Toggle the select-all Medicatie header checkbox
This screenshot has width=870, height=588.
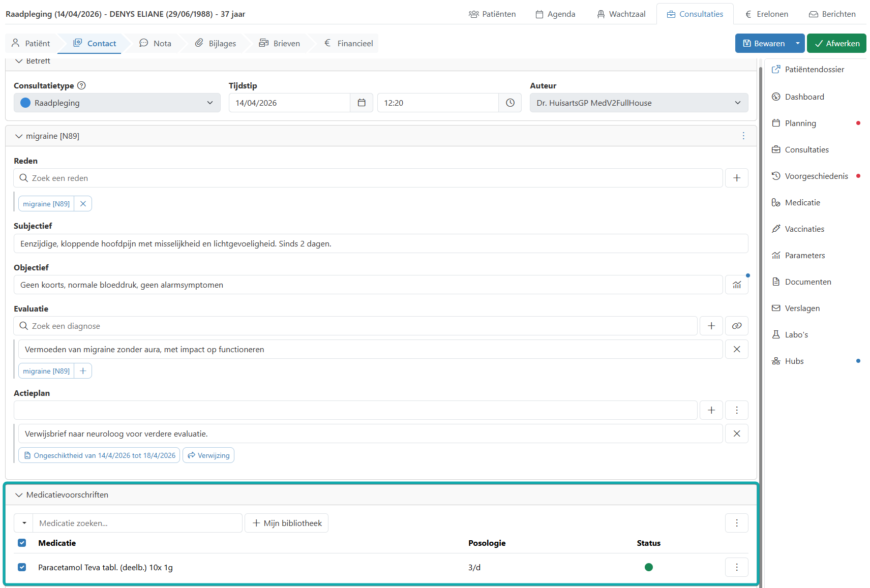(x=22, y=543)
